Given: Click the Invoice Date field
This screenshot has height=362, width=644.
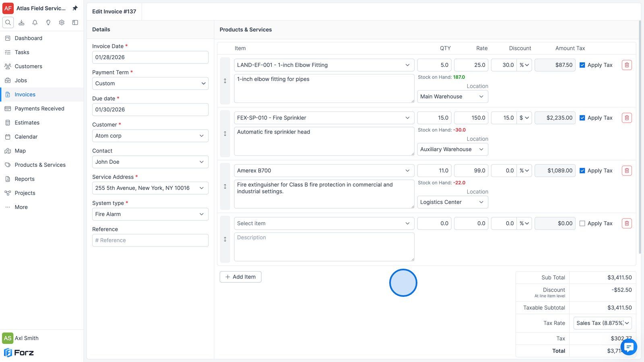Looking at the screenshot, I should (150, 57).
